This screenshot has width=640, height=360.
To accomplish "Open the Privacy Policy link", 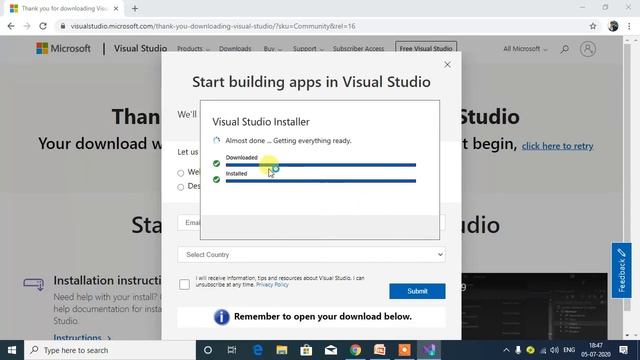I will point(272,284).
